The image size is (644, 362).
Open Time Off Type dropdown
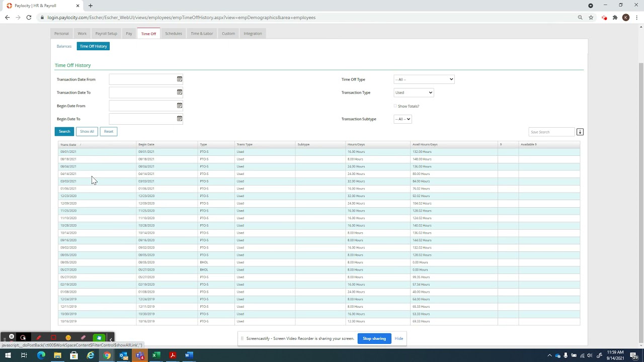pyautogui.click(x=424, y=79)
